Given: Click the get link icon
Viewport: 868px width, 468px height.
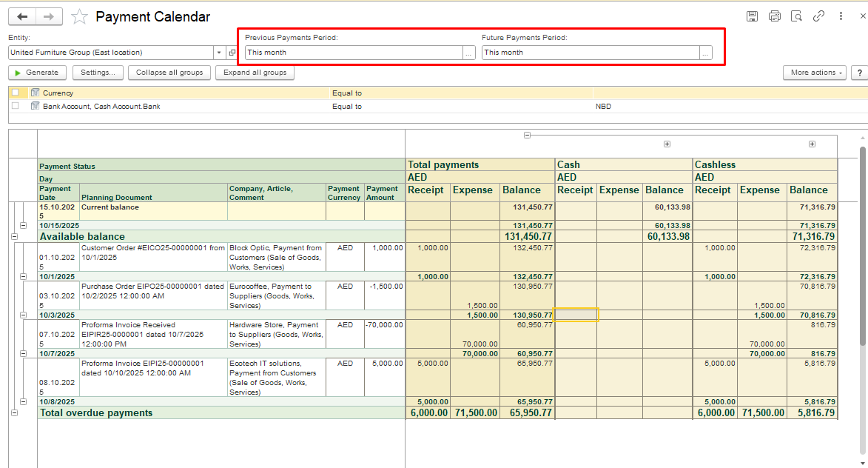Looking at the screenshot, I should tap(818, 16).
